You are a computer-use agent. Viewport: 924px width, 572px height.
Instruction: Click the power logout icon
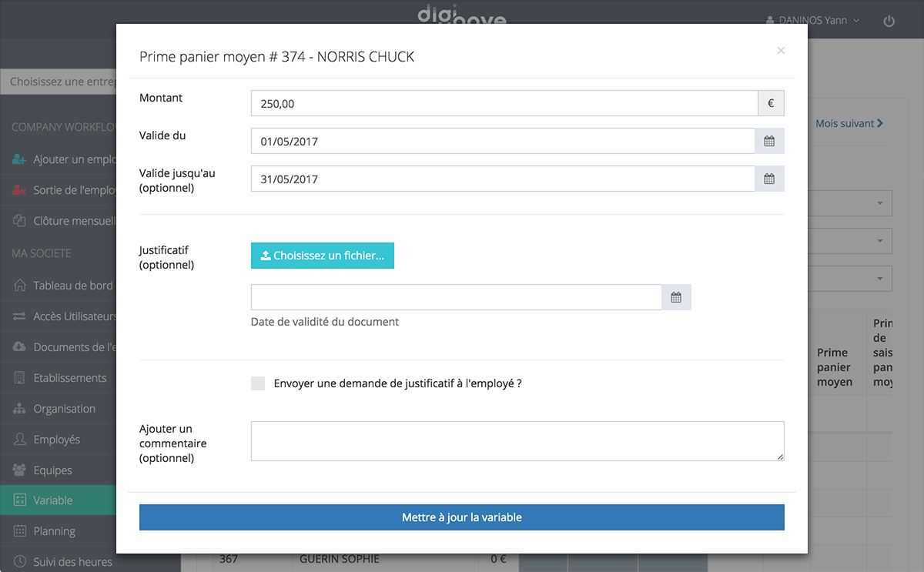(x=889, y=21)
